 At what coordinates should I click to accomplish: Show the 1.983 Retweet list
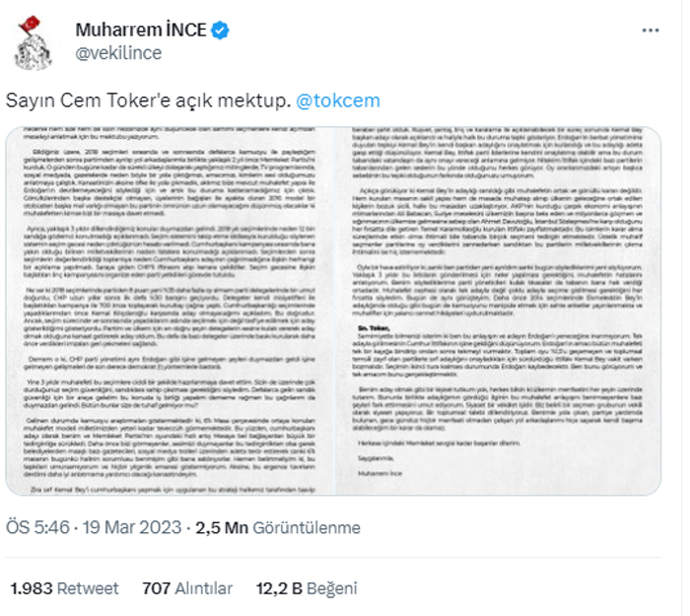[x=64, y=588]
